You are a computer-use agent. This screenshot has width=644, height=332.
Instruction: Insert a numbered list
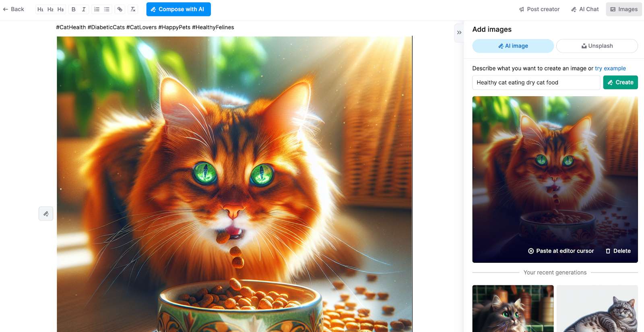[97, 9]
